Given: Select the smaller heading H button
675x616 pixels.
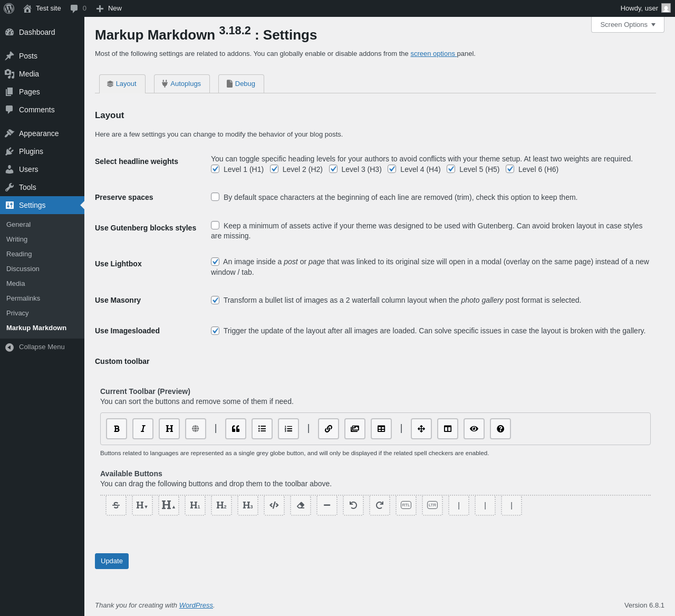Looking at the screenshot, I should click(142, 505).
